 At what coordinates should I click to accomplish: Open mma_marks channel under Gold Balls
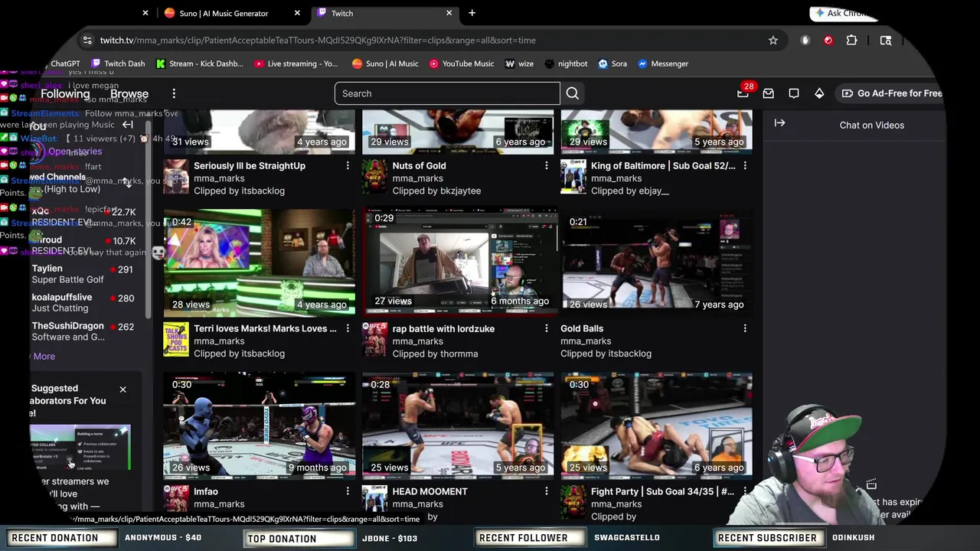click(586, 341)
